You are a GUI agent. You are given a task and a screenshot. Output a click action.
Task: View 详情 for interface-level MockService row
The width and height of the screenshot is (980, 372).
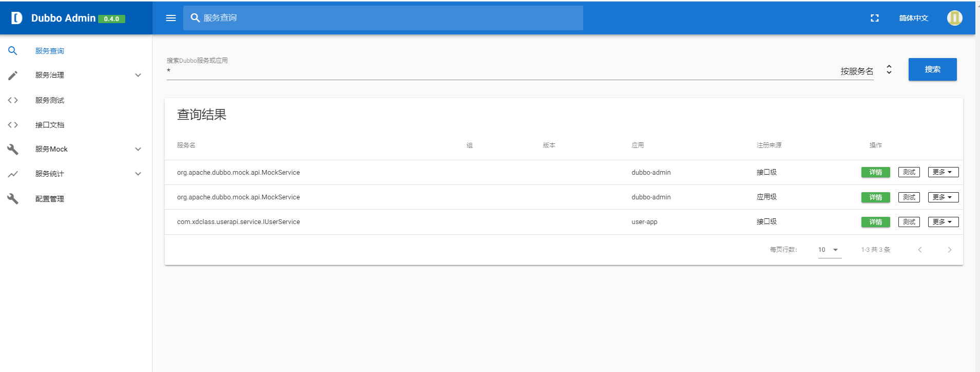[x=876, y=172]
